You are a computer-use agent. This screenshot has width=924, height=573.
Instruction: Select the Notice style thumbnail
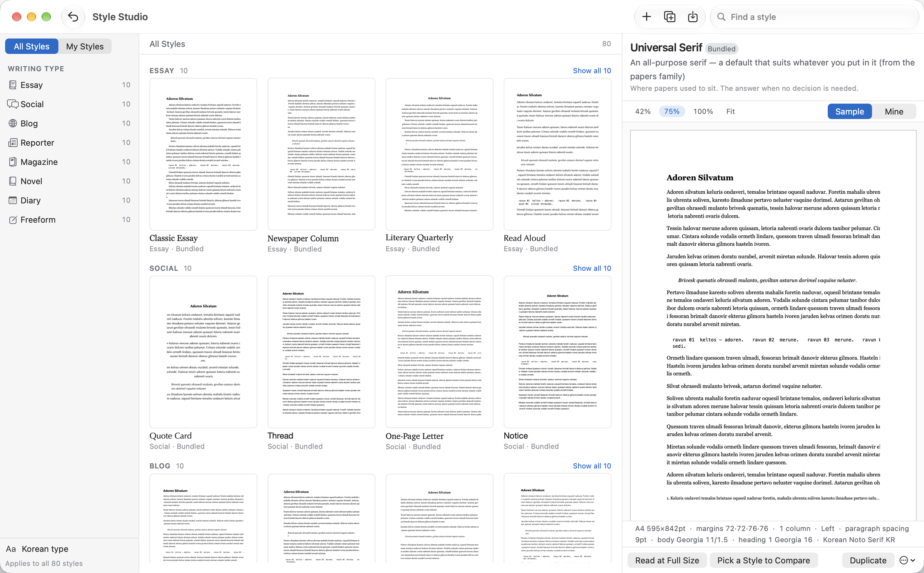point(557,352)
